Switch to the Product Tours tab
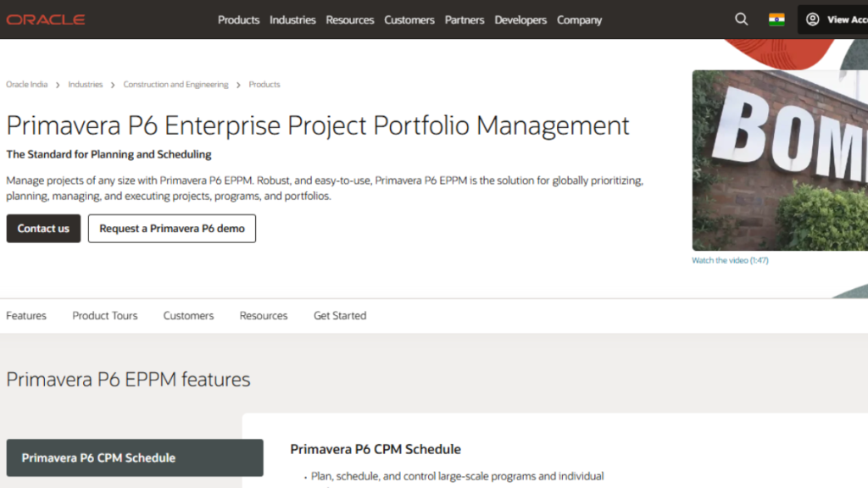Viewport: 868px width, 488px height. pyautogui.click(x=104, y=315)
